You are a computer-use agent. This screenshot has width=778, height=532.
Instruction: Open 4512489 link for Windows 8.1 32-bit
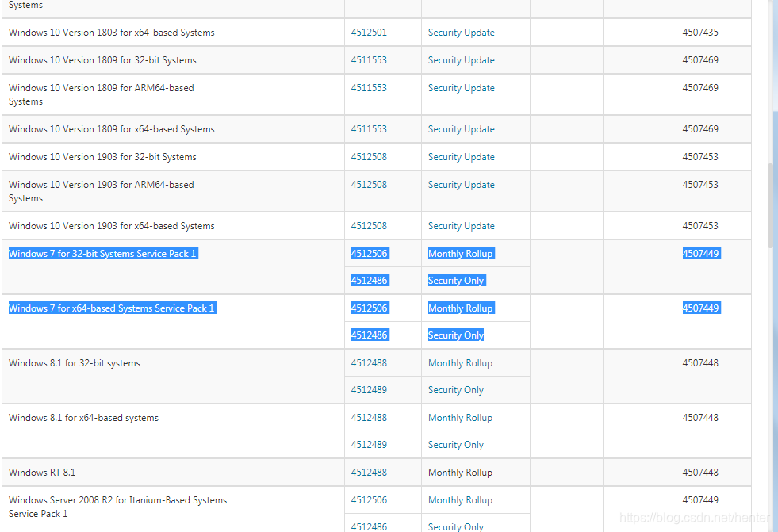tap(369, 390)
